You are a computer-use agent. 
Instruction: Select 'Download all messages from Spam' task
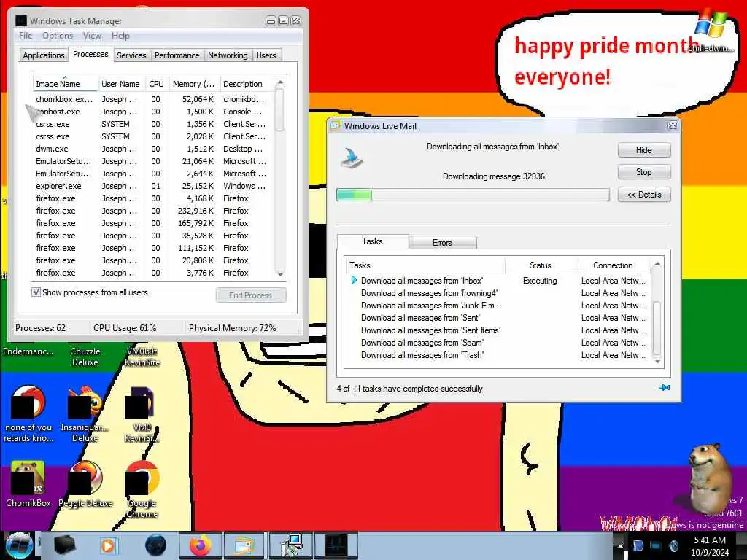click(498, 343)
